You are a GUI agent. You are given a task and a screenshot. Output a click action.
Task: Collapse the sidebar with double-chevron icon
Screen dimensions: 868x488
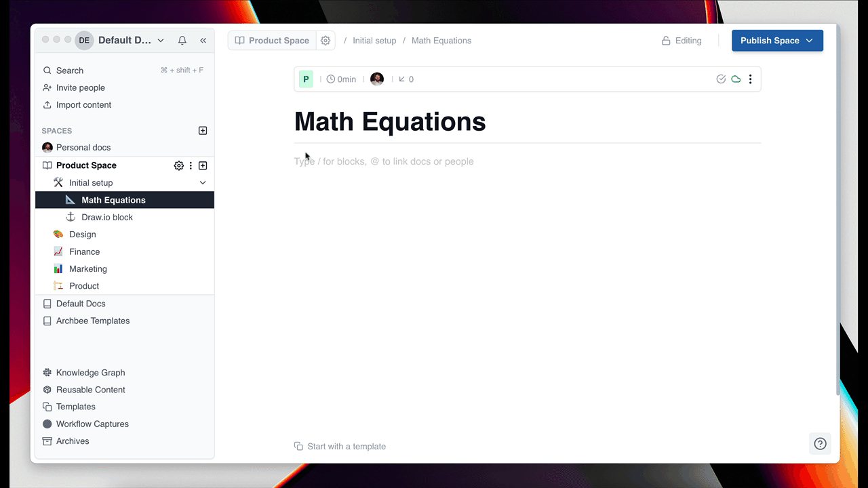[203, 41]
